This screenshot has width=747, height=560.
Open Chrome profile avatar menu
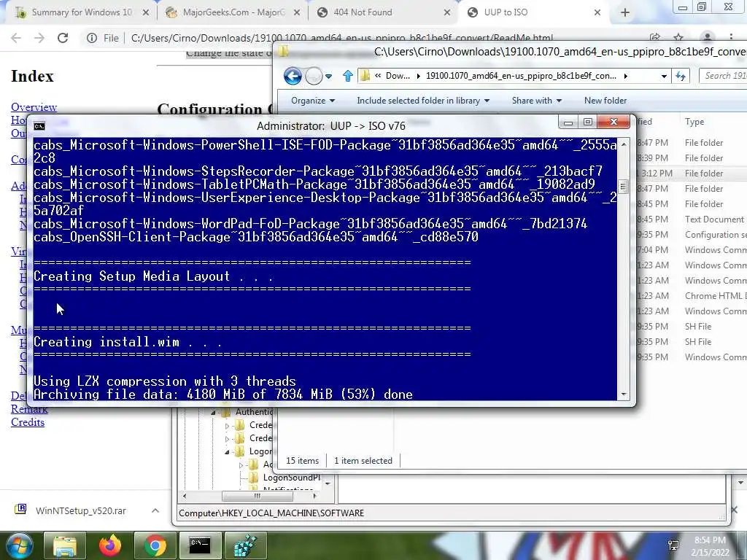[x=708, y=37]
